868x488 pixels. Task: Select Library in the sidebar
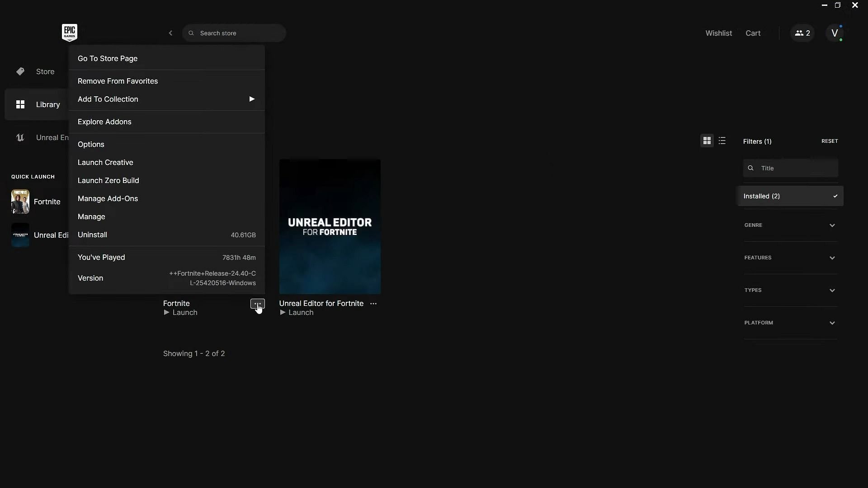click(x=48, y=104)
